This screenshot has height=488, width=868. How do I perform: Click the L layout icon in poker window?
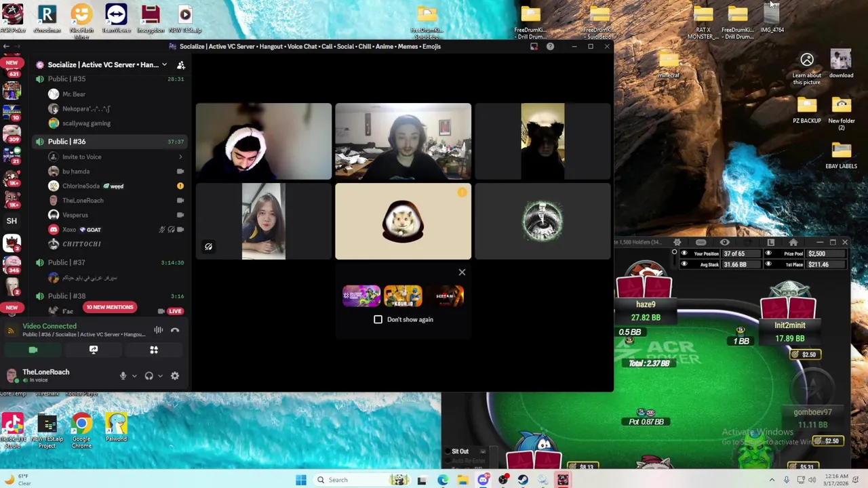coord(770,243)
